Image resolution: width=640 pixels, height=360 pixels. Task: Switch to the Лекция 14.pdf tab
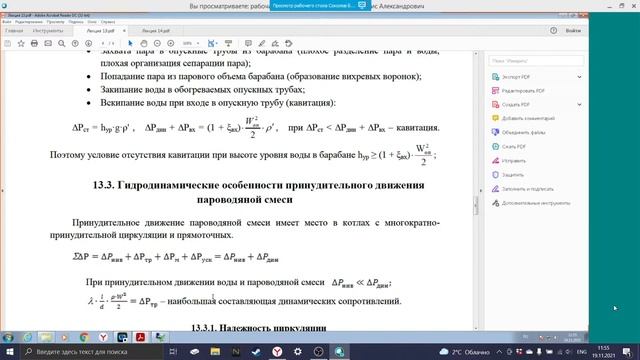tap(156, 31)
